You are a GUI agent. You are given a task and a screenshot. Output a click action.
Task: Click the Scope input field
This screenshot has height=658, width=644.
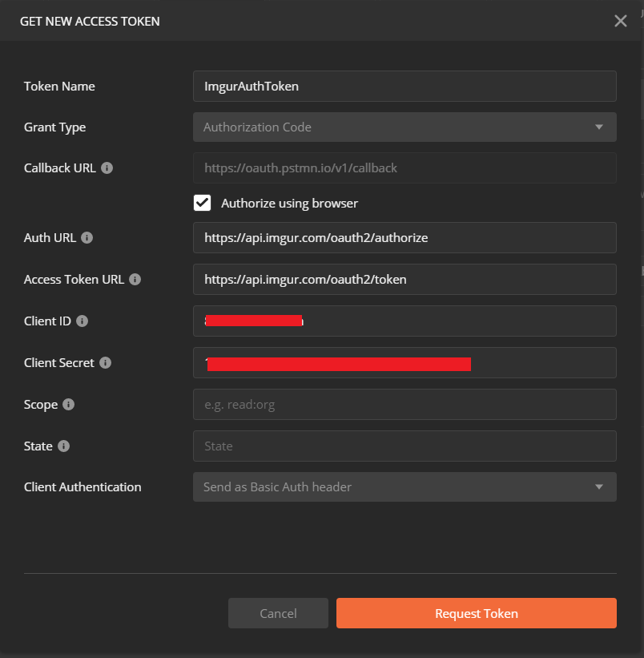click(x=405, y=404)
